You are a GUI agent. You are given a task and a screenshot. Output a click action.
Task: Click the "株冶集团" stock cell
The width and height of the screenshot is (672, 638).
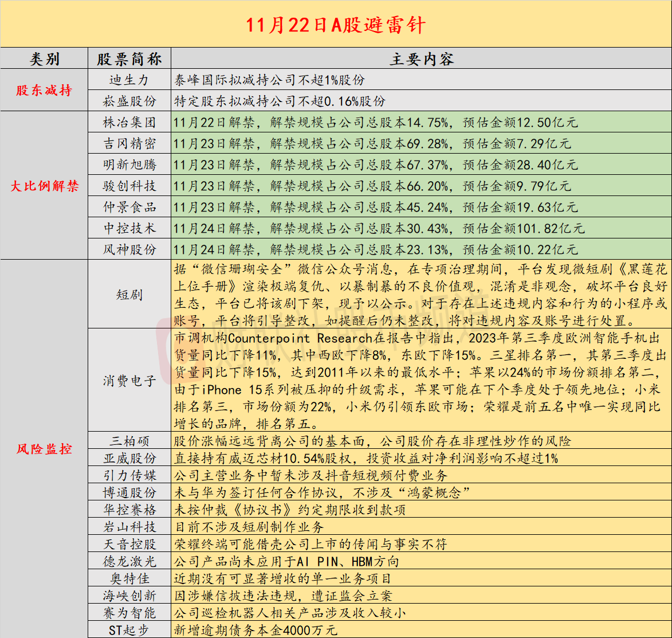[x=129, y=123]
